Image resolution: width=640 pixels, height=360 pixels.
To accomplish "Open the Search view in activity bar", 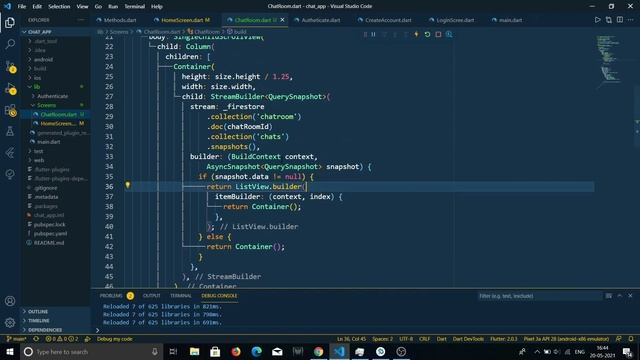I will 10,44.
